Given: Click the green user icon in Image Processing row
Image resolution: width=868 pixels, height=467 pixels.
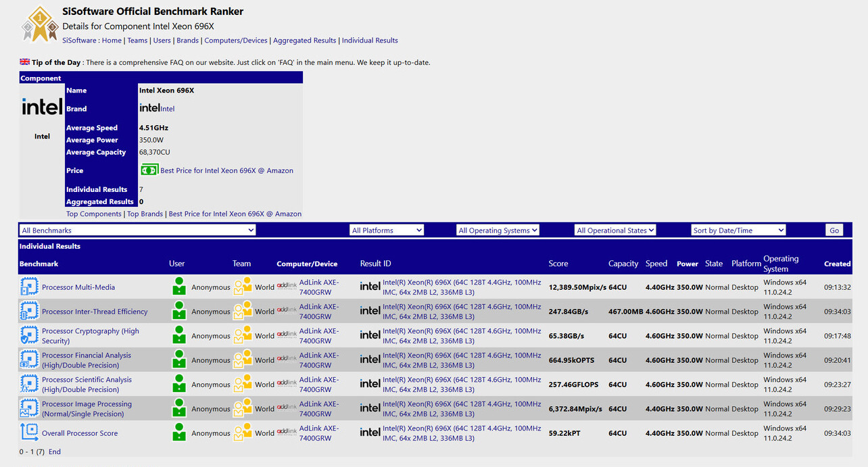Looking at the screenshot, I should [x=178, y=408].
